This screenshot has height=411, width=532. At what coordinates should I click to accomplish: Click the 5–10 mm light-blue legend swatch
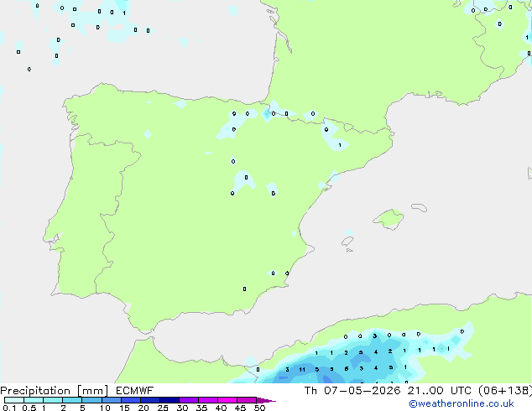[x=91, y=400]
